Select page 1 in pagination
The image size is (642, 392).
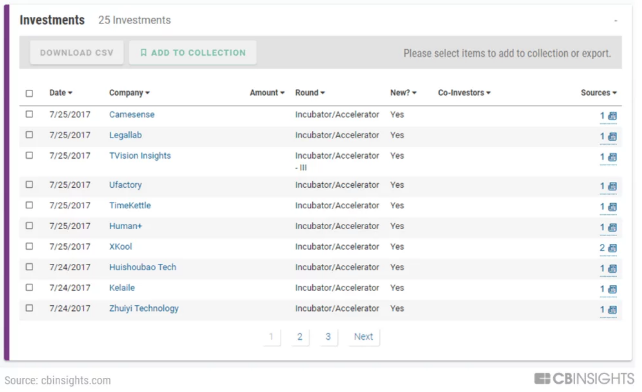[x=271, y=337]
